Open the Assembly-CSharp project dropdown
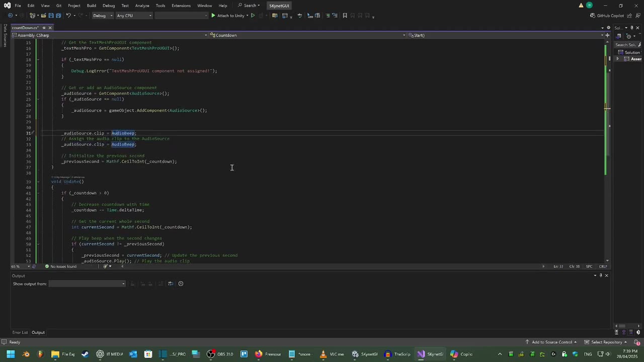The image size is (644, 362). click(109, 35)
